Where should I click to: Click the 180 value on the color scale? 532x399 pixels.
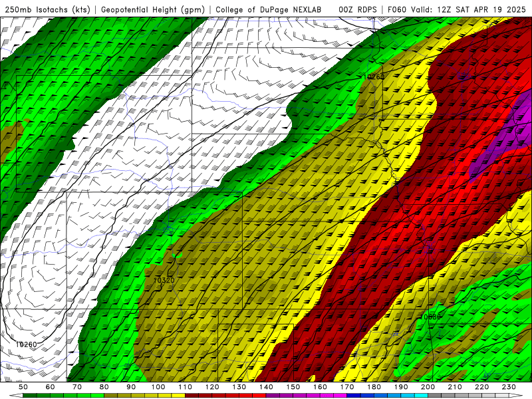coord(374,387)
